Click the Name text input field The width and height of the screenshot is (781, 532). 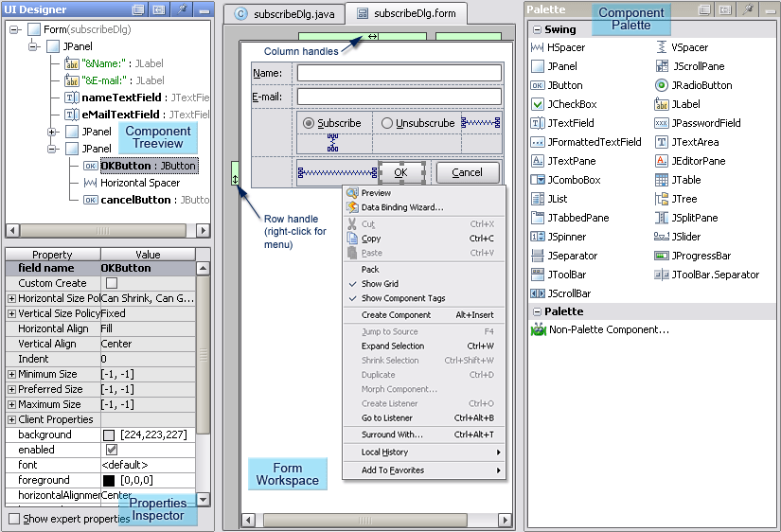[x=399, y=73]
